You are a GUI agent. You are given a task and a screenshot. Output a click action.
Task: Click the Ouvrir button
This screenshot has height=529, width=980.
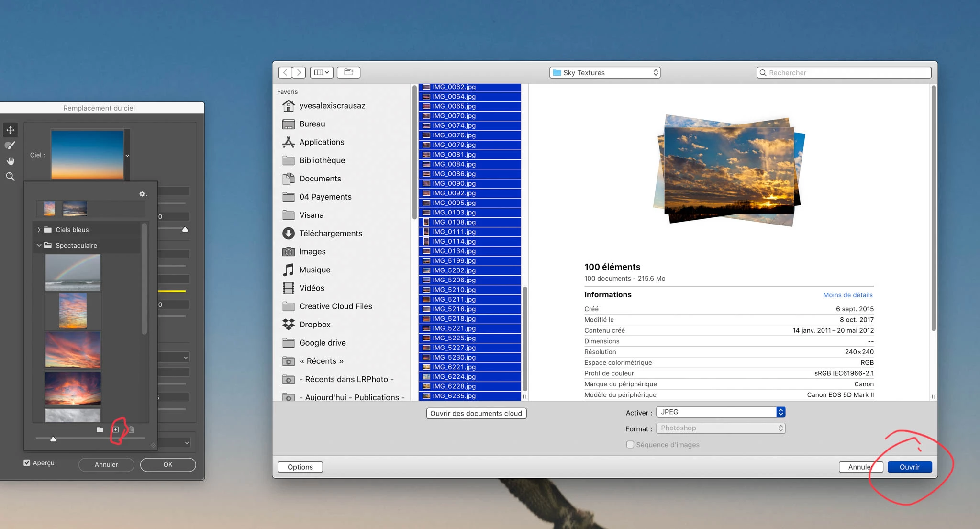coord(909,467)
